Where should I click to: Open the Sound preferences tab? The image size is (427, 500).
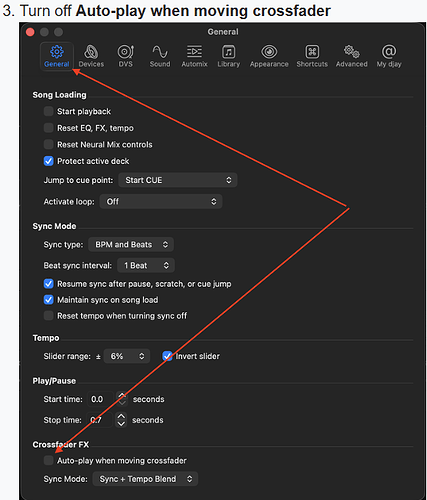point(160,56)
